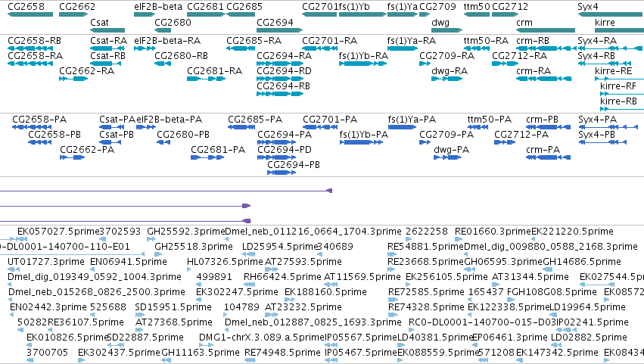Select protein Syx4-PA
This screenshot has width=644, height=364.
point(608,127)
